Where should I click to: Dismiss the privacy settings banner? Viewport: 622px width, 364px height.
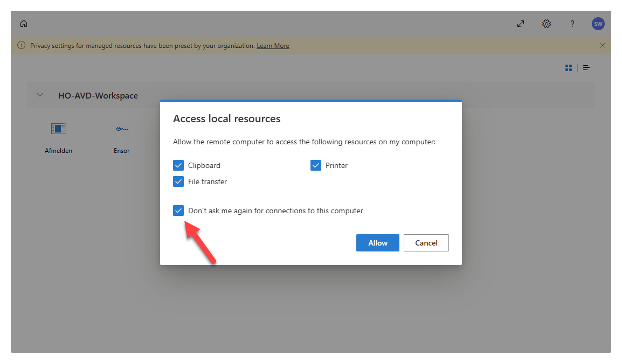(603, 46)
